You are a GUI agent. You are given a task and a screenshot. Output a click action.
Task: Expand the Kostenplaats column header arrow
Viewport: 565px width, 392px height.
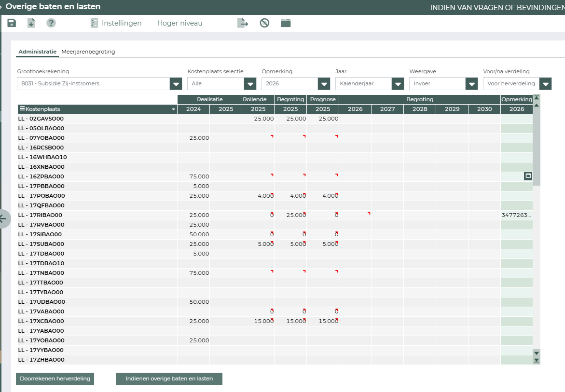(x=173, y=109)
